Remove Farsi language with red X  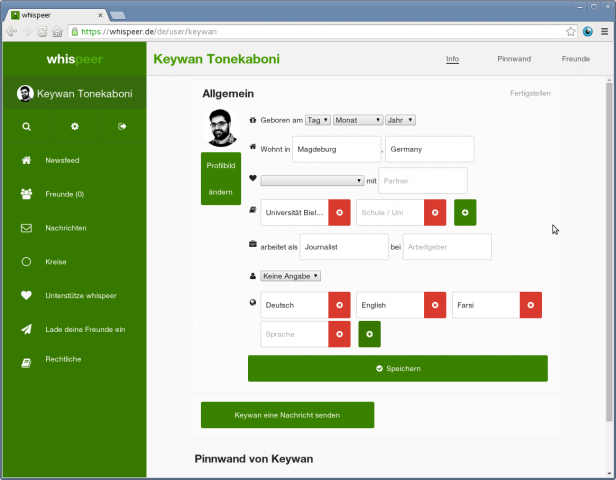(x=530, y=304)
